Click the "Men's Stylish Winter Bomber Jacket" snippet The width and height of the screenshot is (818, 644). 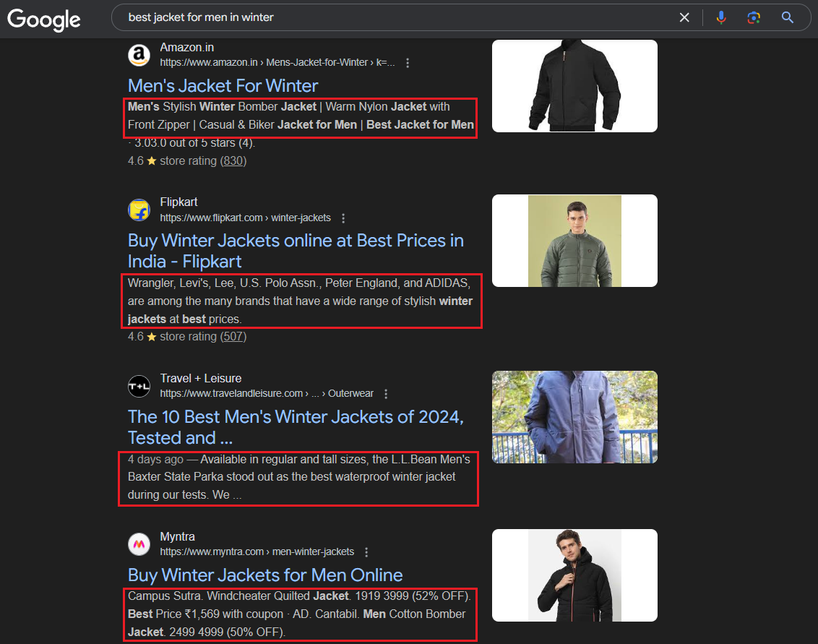pos(301,116)
